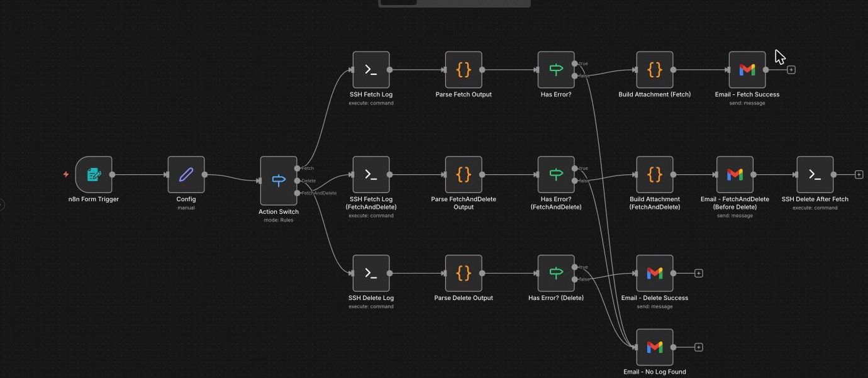
Task: Click Action Switch FetchAndDelete output connector
Action: click(298, 193)
